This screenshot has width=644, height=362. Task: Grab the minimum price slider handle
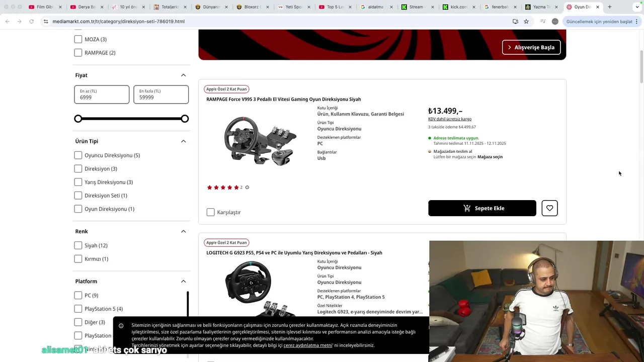click(x=78, y=119)
